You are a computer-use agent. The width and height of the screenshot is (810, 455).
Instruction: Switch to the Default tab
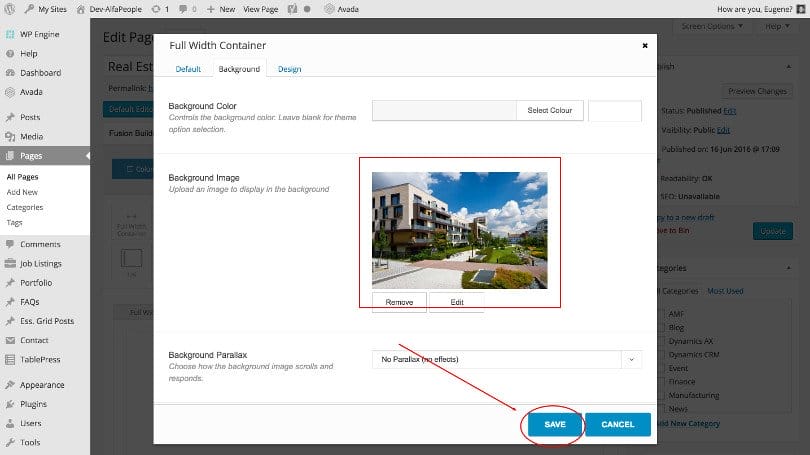click(x=188, y=69)
